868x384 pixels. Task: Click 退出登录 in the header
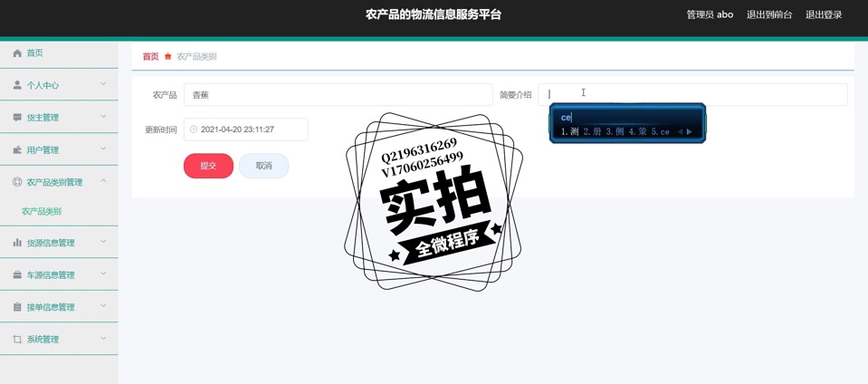pyautogui.click(x=823, y=15)
